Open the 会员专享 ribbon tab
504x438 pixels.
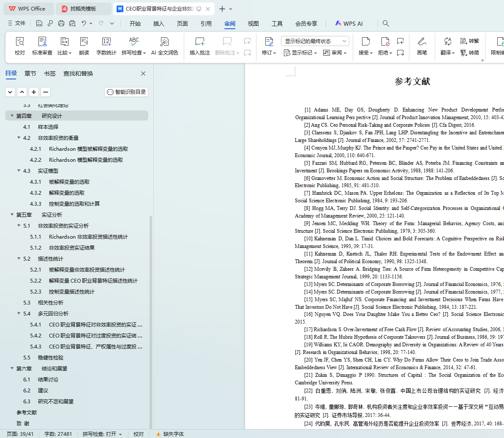point(306,24)
